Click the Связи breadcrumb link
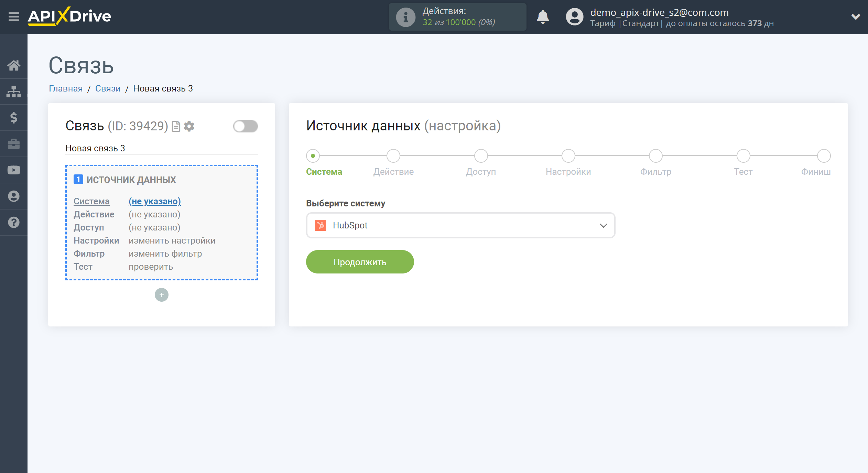The image size is (868, 473). 108,88
